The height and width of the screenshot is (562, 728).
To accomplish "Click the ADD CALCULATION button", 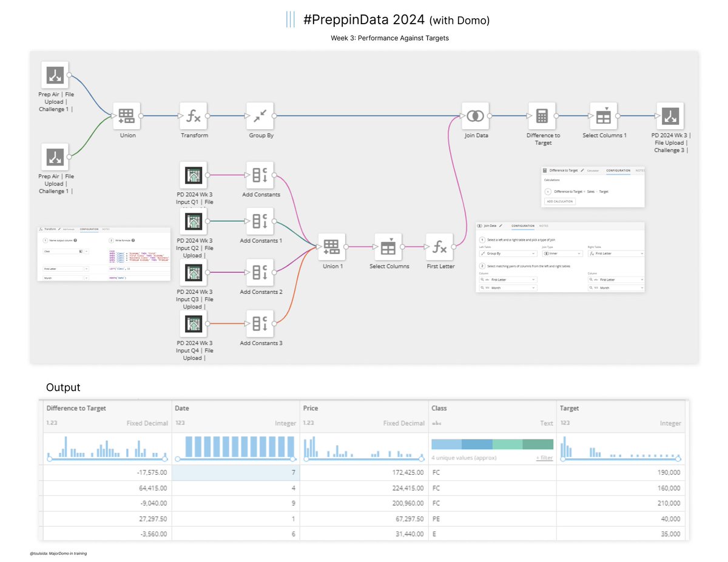I will point(560,201).
